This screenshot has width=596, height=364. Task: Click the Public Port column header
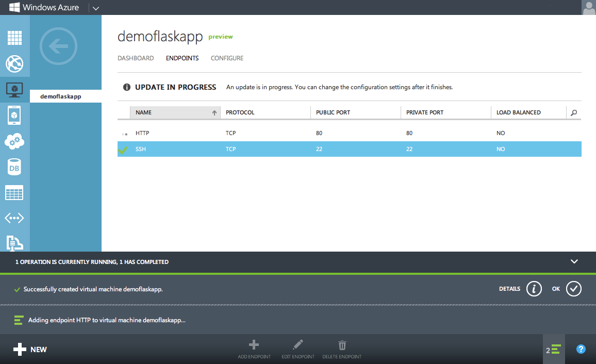(x=355, y=112)
